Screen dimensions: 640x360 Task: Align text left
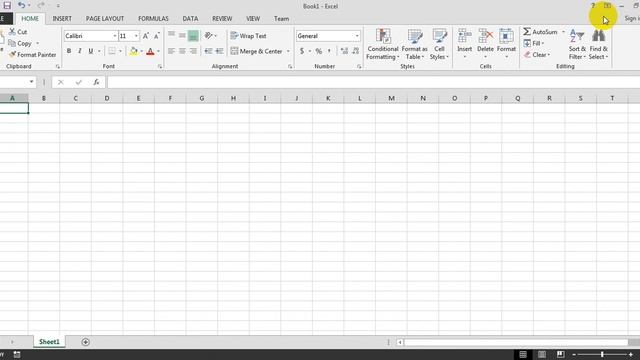coord(171,51)
